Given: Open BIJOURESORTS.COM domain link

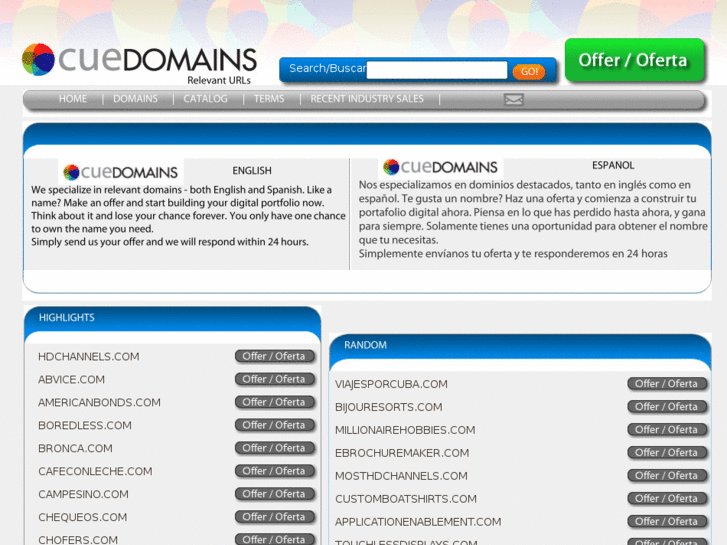Looking at the screenshot, I should pos(389,407).
